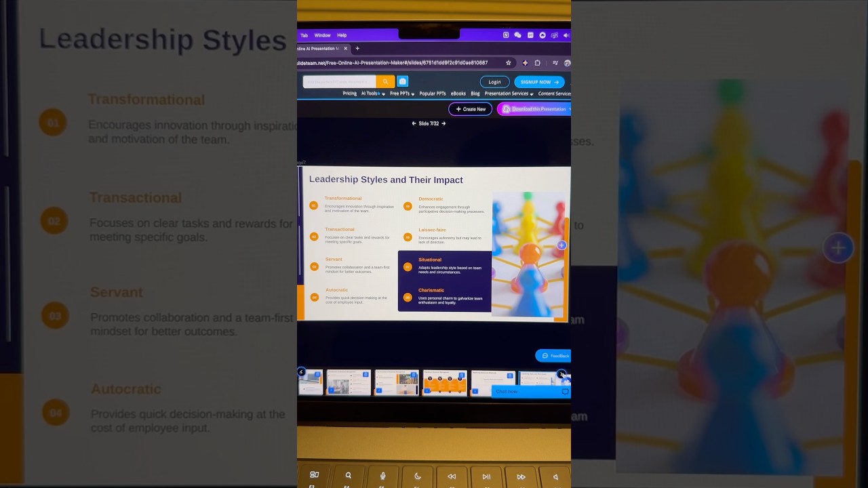Click the 07 badge beside Situational on laptop slide
This screenshot has width=868, height=488.
coord(408,267)
